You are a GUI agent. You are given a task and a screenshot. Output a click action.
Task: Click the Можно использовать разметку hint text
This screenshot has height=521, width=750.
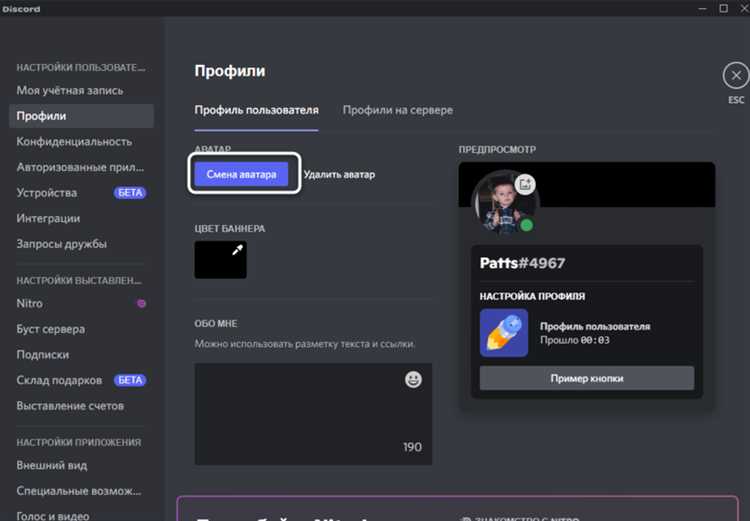(305, 344)
